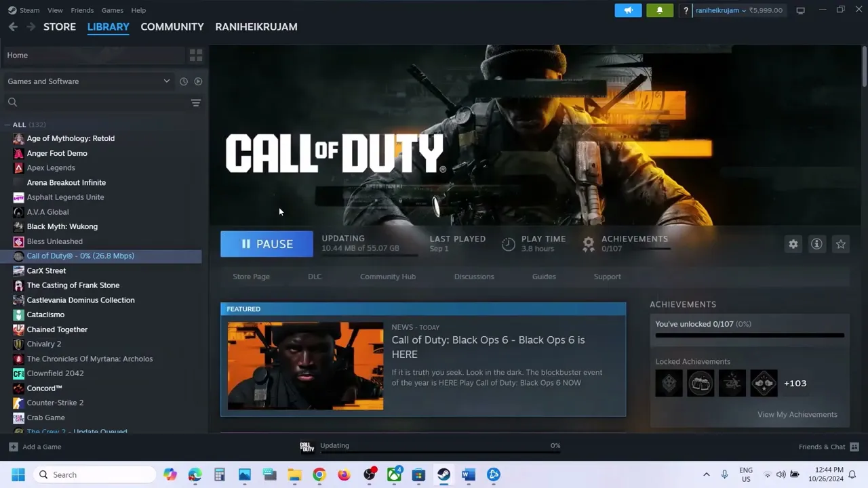Viewport: 868px width, 488px height.
Task: Open the DLC link
Action: 315,277
